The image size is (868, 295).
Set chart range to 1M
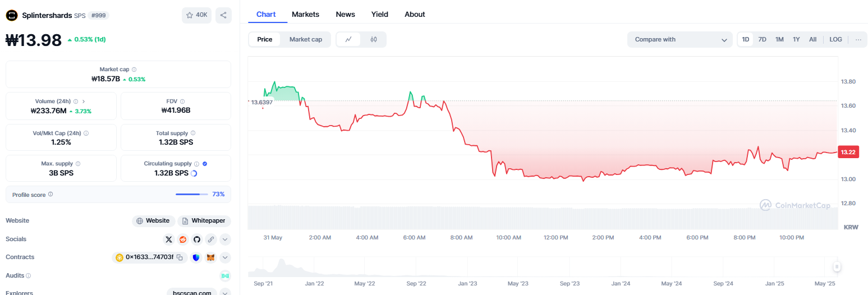pyautogui.click(x=779, y=39)
